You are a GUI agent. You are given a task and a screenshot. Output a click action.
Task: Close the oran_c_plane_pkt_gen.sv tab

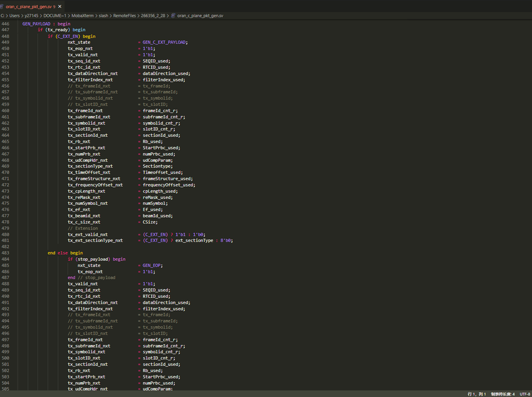tap(60, 6)
